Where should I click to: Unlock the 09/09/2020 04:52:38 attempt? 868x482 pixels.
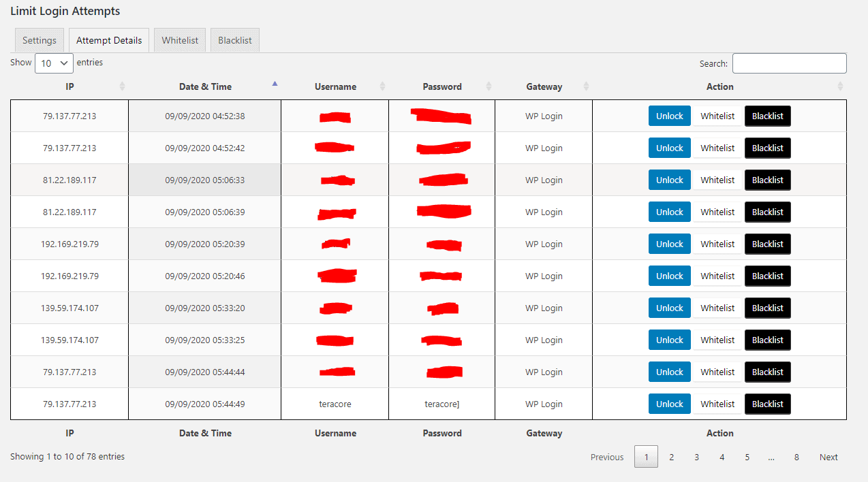(x=669, y=116)
